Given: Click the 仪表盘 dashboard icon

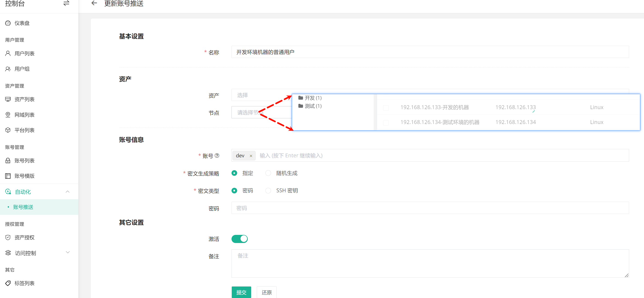Looking at the screenshot, I should point(8,23).
